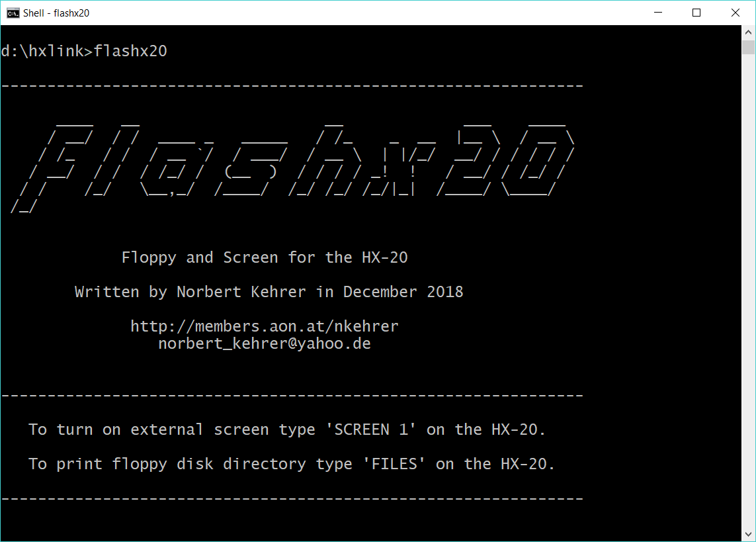Click the scrollbar up arrow
Screen dimensions: 756x542
(x=748, y=32)
